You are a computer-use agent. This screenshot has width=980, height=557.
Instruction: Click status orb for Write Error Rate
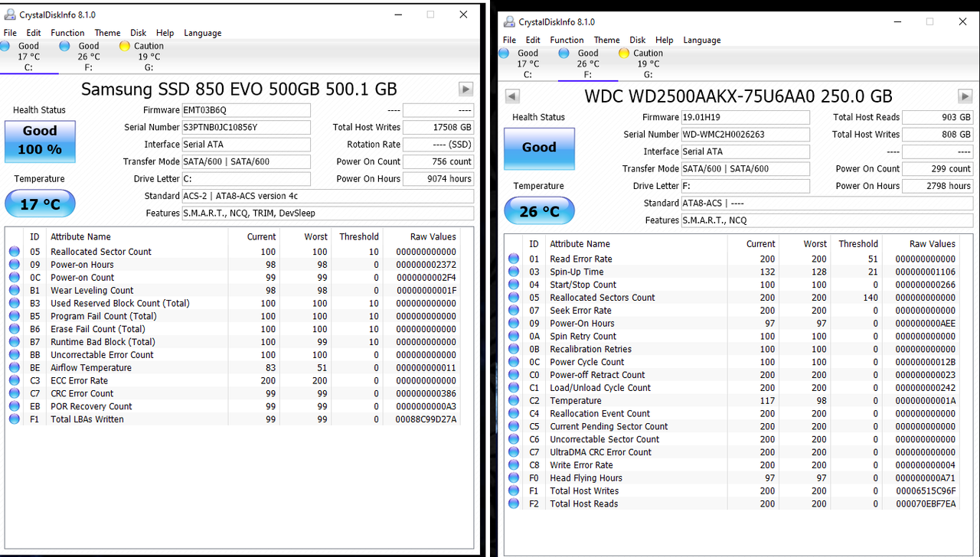[x=513, y=464]
